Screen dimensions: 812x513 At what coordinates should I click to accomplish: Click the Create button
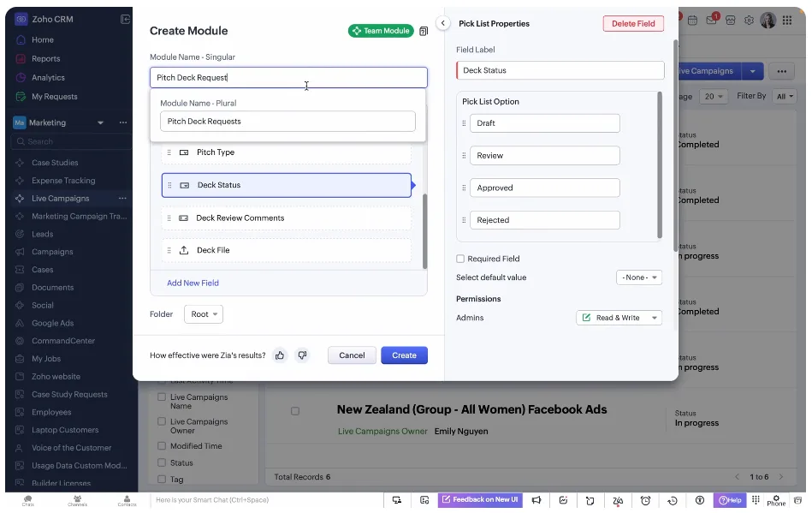click(404, 355)
